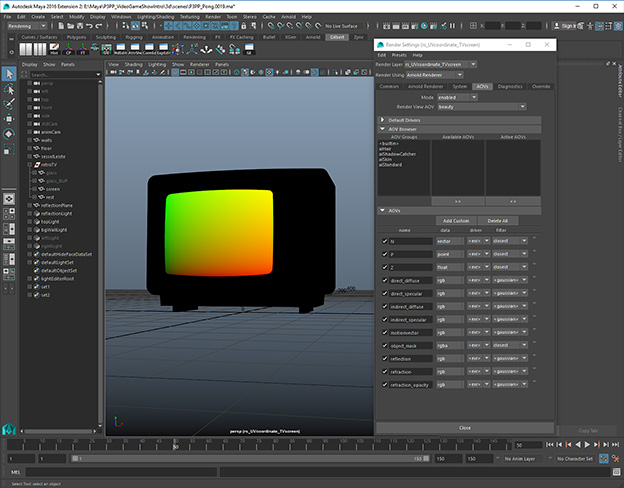Collapse the AOV Browser section
Image resolution: width=624 pixels, height=488 pixels.
point(382,130)
